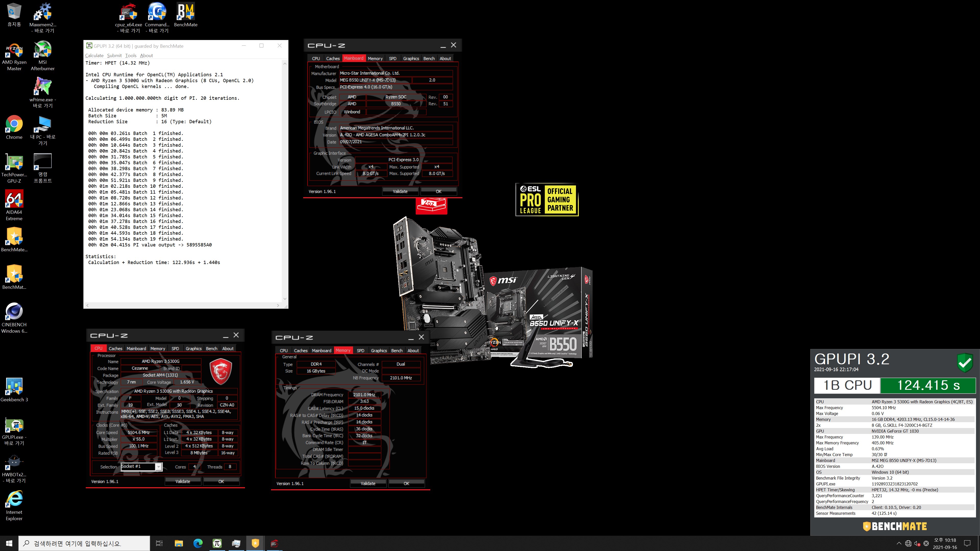Open the Recycle Bin desktop icon
Image resolution: width=980 pixels, height=551 pixels.
pos(14,15)
